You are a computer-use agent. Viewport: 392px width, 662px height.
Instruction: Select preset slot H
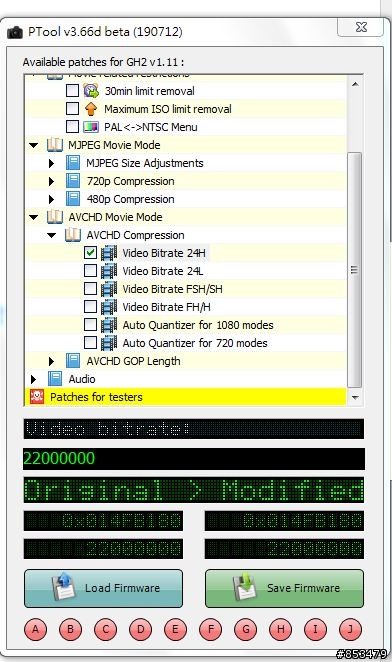click(280, 629)
